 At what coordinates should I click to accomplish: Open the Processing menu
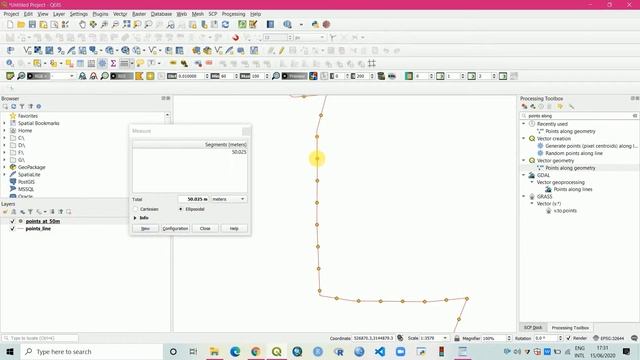(233, 14)
